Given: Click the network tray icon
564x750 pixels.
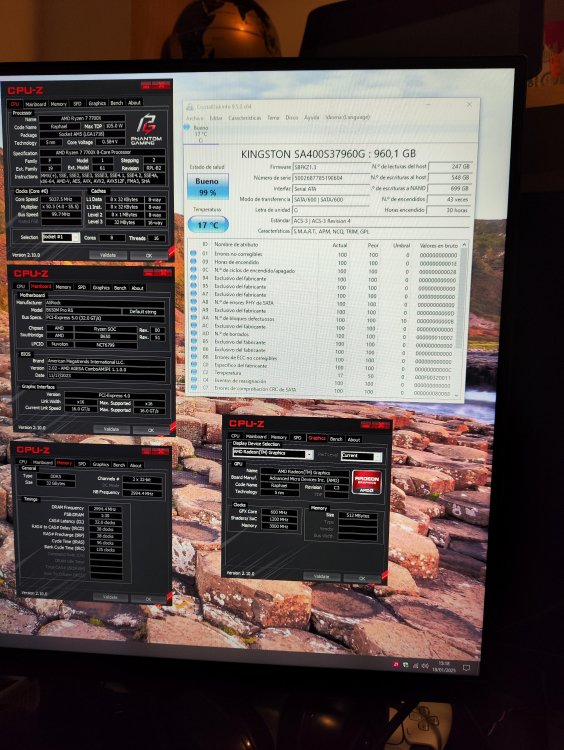Looking at the screenshot, I should tap(415, 665).
